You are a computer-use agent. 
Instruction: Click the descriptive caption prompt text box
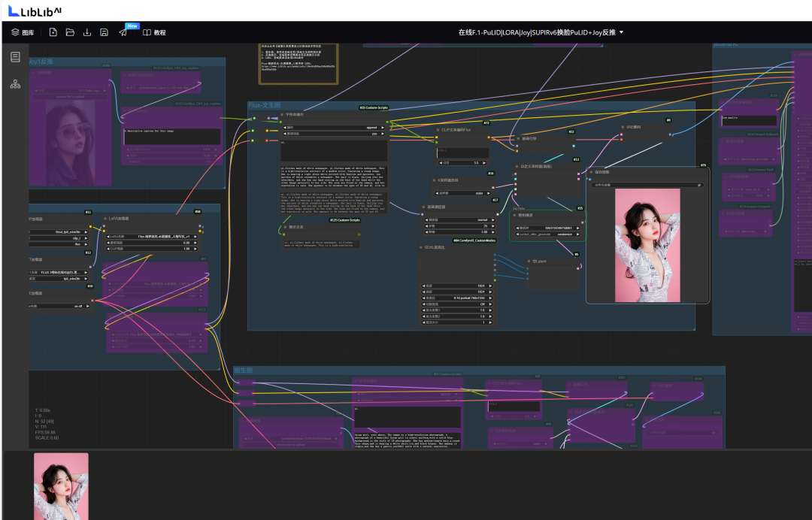tap(172, 137)
